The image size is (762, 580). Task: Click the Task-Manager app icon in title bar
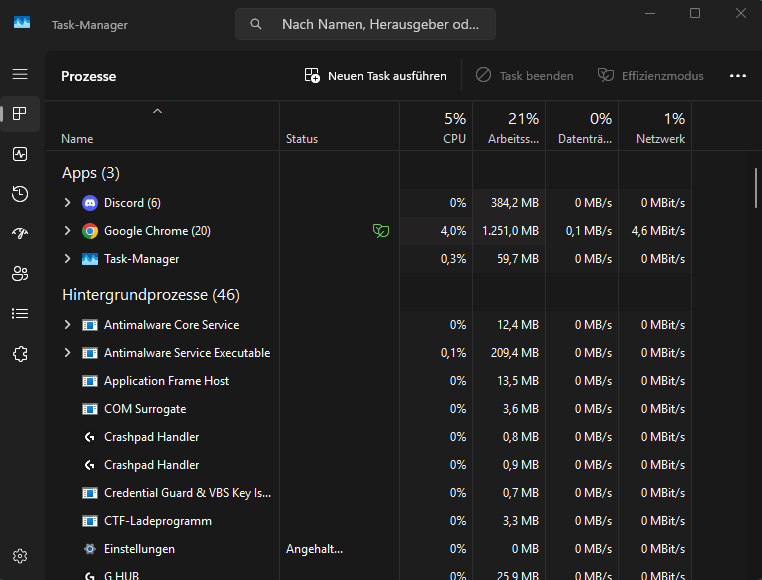(22, 22)
